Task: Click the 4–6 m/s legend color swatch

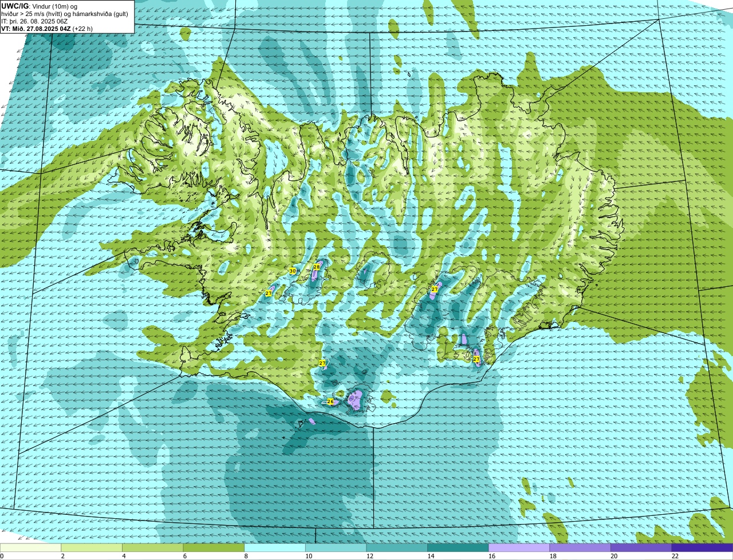Action: (153, 547)
